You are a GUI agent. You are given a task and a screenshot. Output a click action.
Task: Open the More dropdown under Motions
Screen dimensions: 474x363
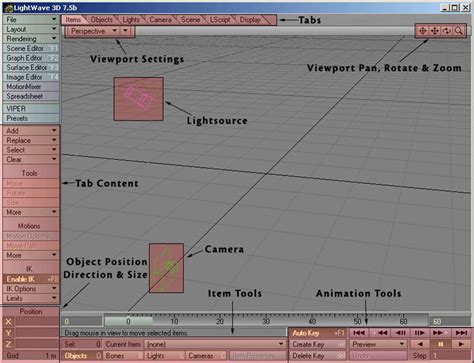(x=31, y=255)
